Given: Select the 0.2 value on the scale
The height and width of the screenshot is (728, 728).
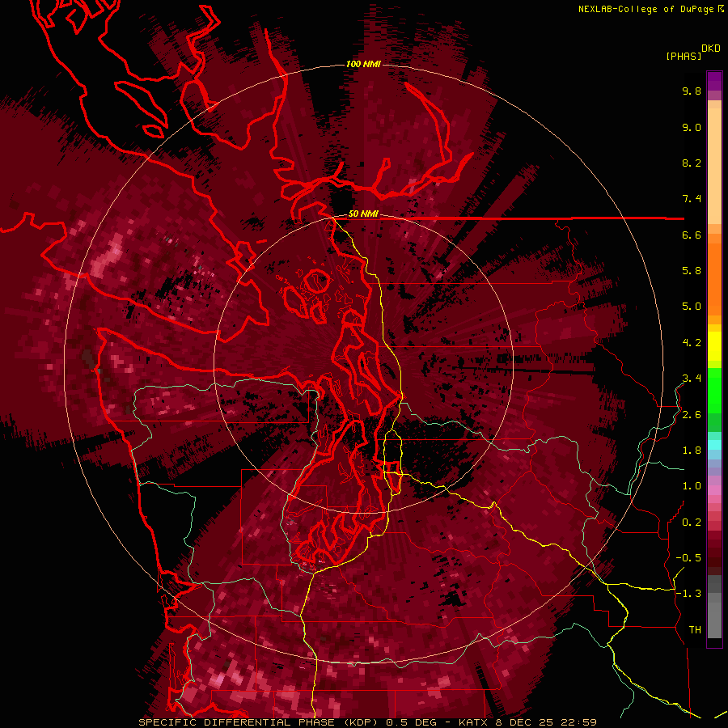Looking at the screenshot, I should point(692,523).
